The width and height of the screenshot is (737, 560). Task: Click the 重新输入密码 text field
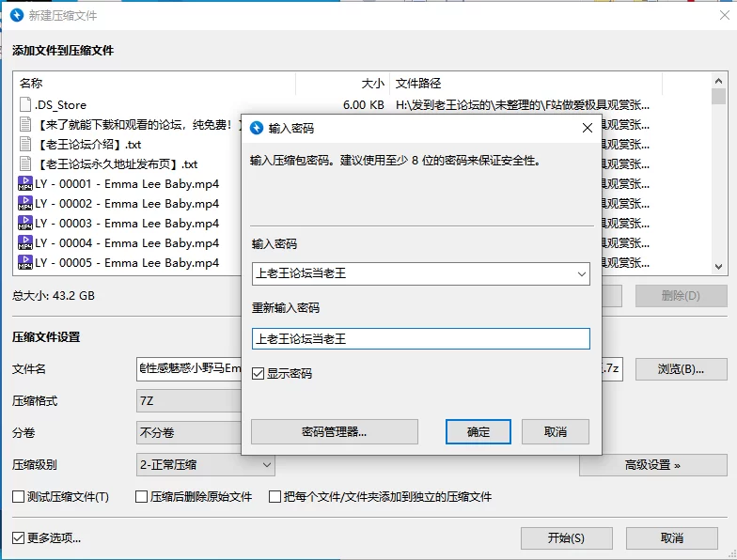[x=421, y=338]
